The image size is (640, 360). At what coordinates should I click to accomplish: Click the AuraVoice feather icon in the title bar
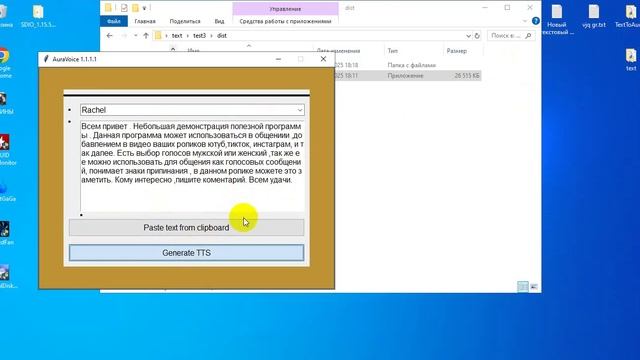point(46,59)
